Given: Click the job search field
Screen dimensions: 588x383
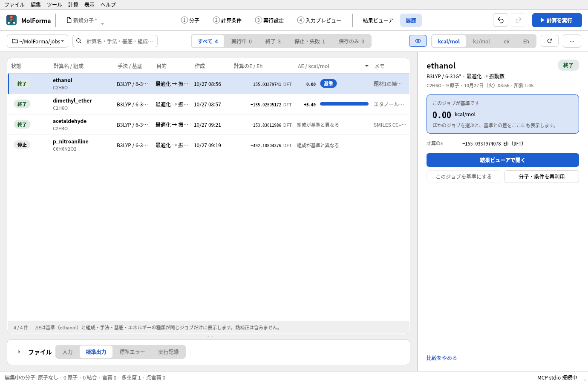Looking at the screenshot, I should coord(115,41).
